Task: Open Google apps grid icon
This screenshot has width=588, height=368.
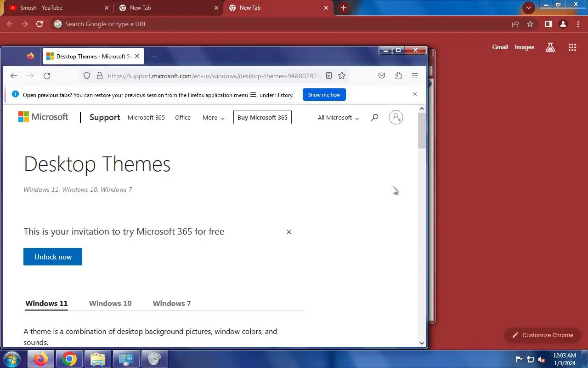Action: (572, 47)
